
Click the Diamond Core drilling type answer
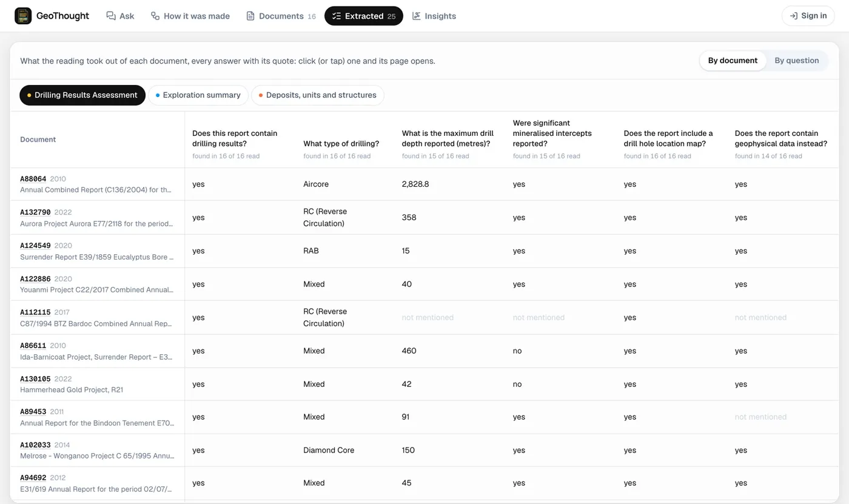(x=329, y=451)
